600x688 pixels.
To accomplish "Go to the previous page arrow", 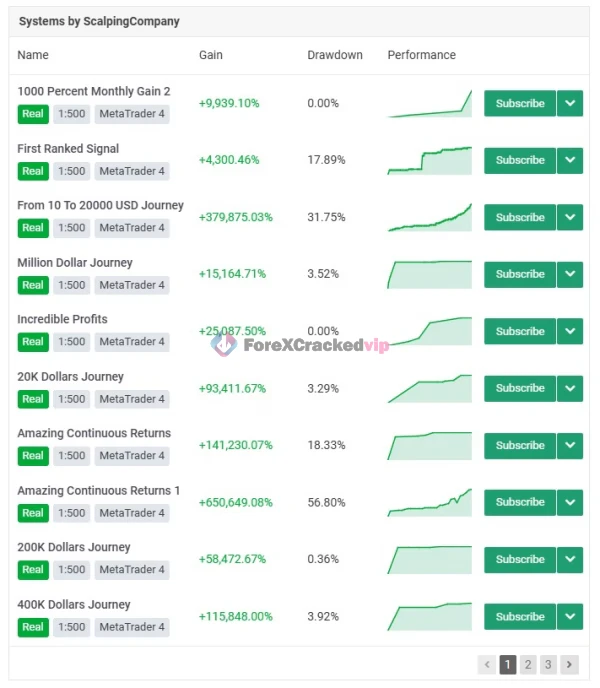I will (x=488, y=664).
